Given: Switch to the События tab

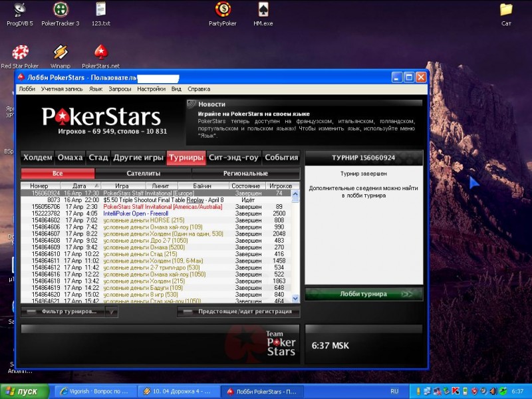Looking at the screenshot, I should (281, 158).
